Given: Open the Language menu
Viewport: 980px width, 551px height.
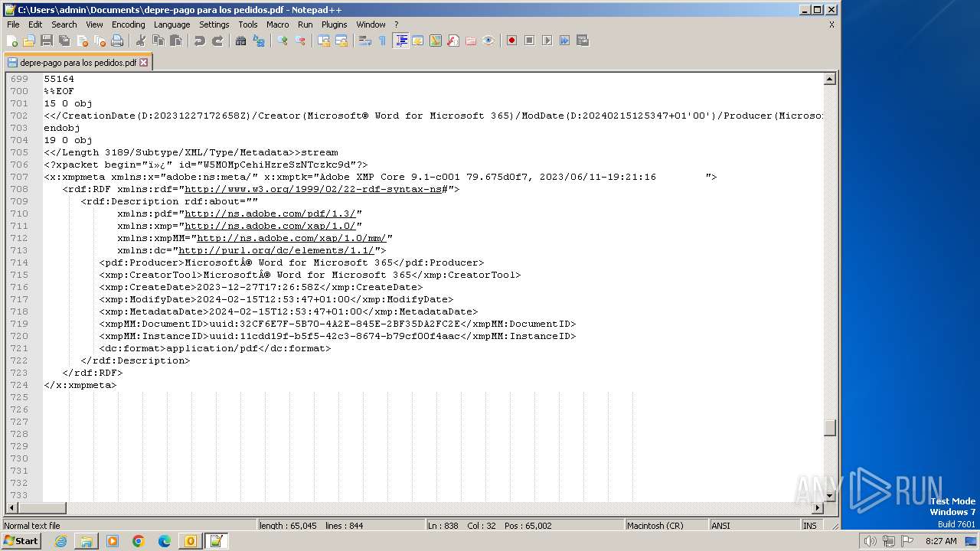Looking at the screenshot, I should (x=171, y=24).
